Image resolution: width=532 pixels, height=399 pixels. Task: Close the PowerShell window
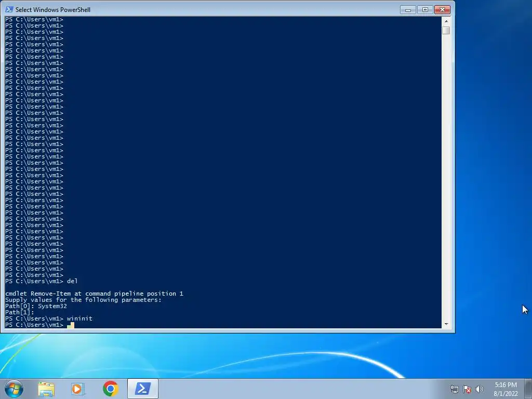tap(443, 9)
